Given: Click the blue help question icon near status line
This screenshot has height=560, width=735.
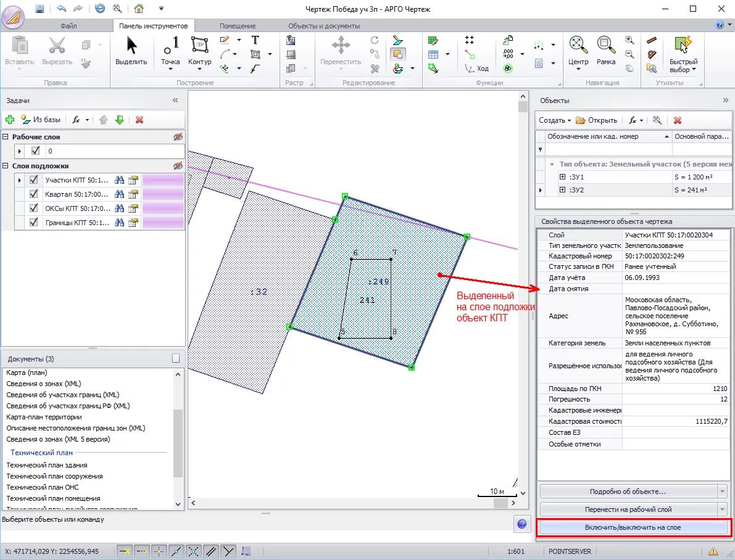Looking at the screenshot, I should [x=521, y=524].
